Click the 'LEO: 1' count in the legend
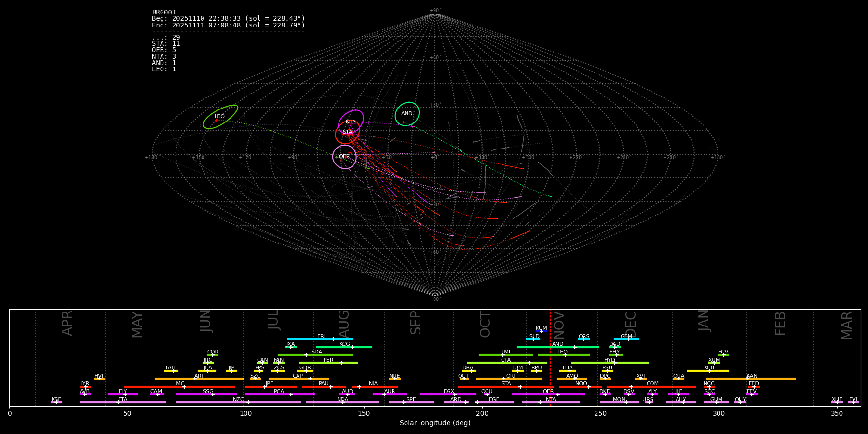The width and height of the screenshot is (868, 434). point(164,69)
